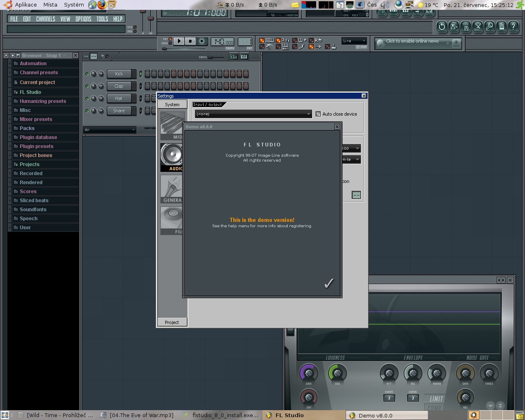
Task: Open the Line snap dropdown
Action: click(354, 41)
